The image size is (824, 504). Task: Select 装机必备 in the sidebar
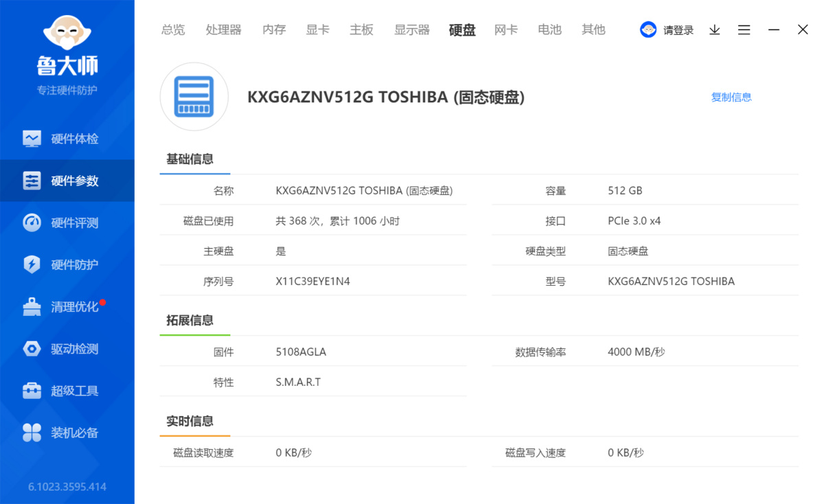click(x=67, y=433)
